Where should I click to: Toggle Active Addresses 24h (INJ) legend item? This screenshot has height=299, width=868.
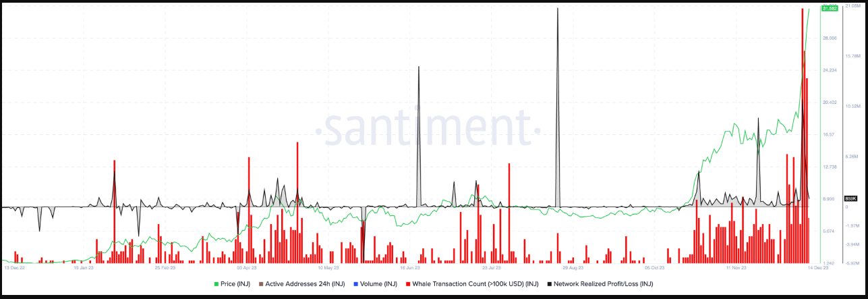pyautogui.click(x=305, y=283)
